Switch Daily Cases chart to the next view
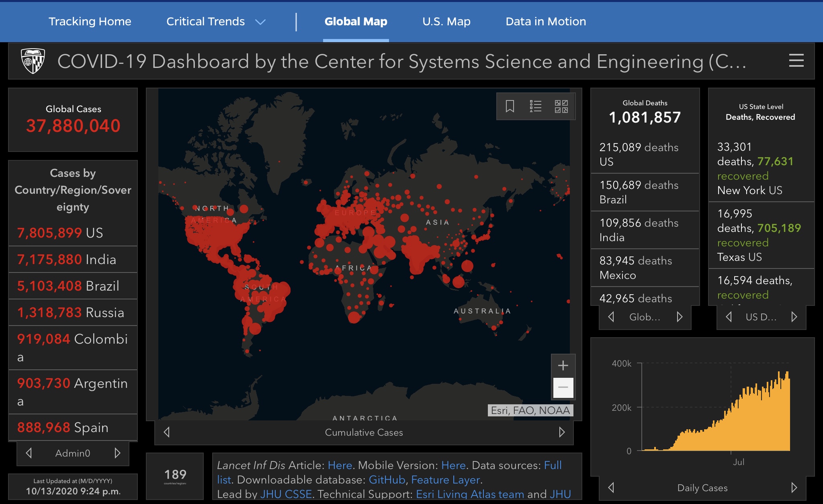 pos(794,488)
